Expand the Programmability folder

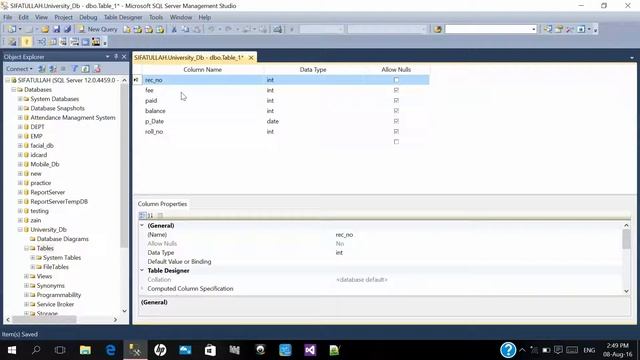tap(26, 295)
